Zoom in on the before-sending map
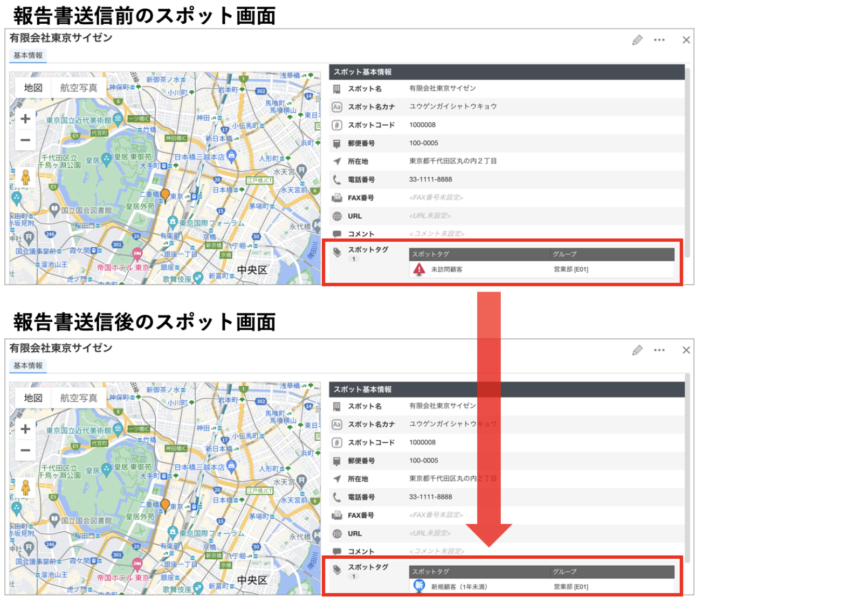This screenshot has height=597, width=868. click(x=25, y=119)
